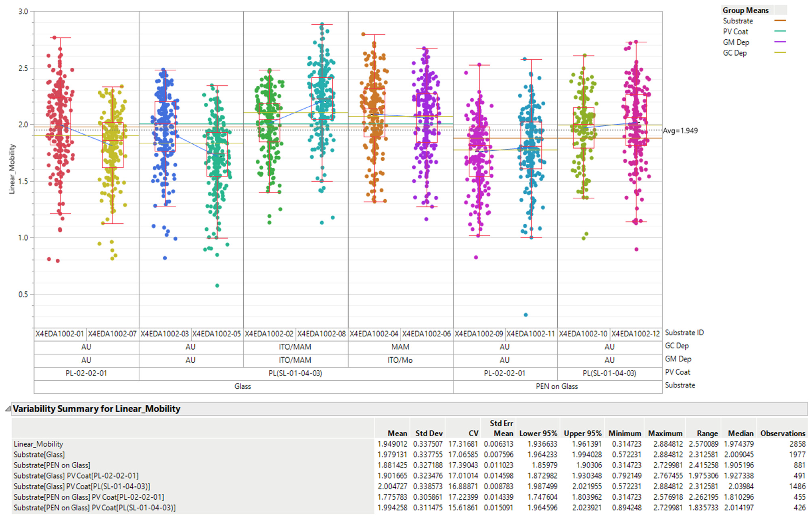Image resolution: width=812 pixels, height=519 pixels.
Task: Select the PEN on Glass group cell
Action: (x=557, y=386)
